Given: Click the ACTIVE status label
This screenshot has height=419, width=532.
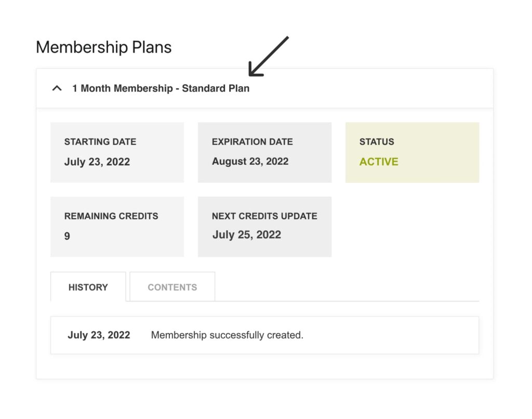Looking at the screenshot, I should click(x=379, y=162).
